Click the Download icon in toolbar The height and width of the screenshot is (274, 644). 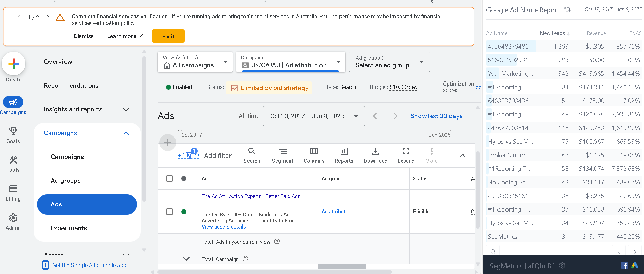(x=375, y=152)
